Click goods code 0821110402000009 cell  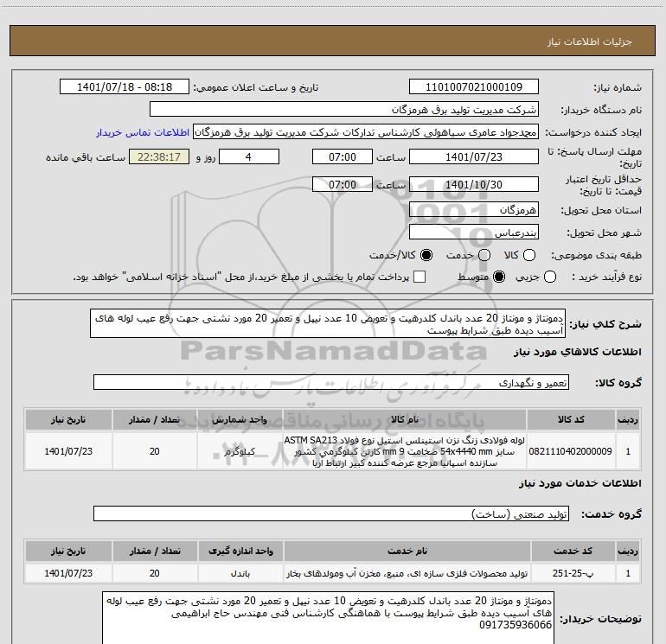570,451
